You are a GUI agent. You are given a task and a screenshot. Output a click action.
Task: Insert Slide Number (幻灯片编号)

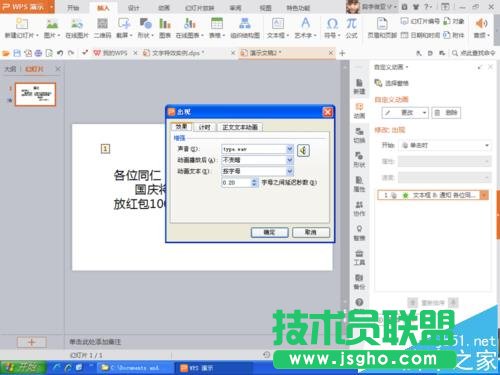click(420, 21)
